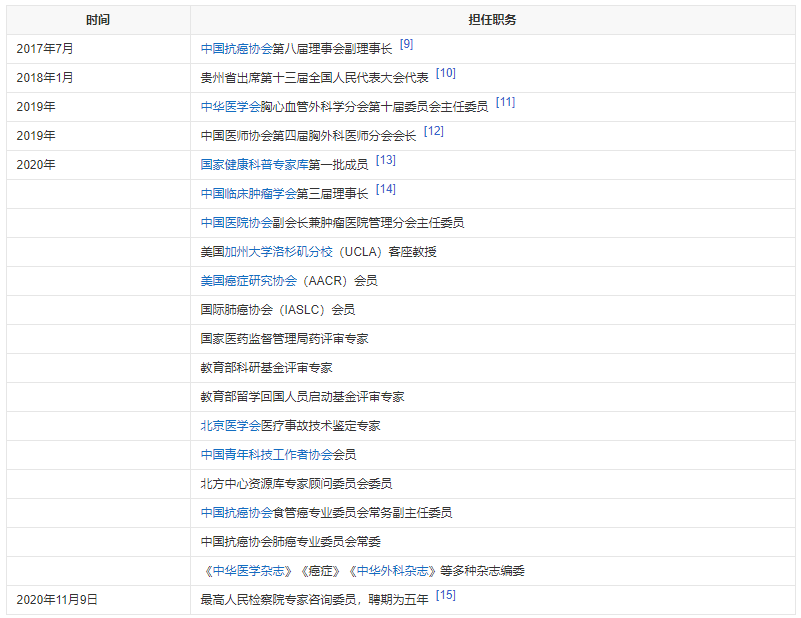Viewport: 801px width, 618px height.
Task: Open citation [13] reference
Action: pyautogui.click(x=386, y=160)
